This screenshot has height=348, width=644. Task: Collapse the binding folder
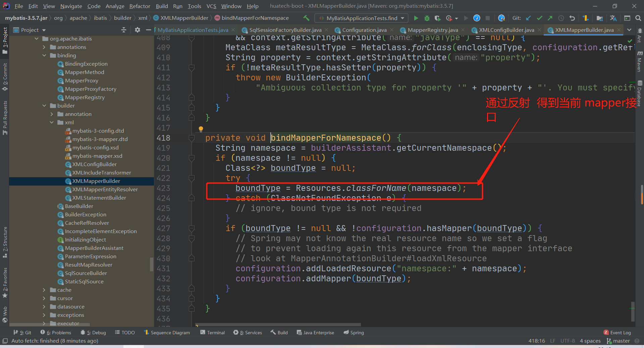click(44, 55)
